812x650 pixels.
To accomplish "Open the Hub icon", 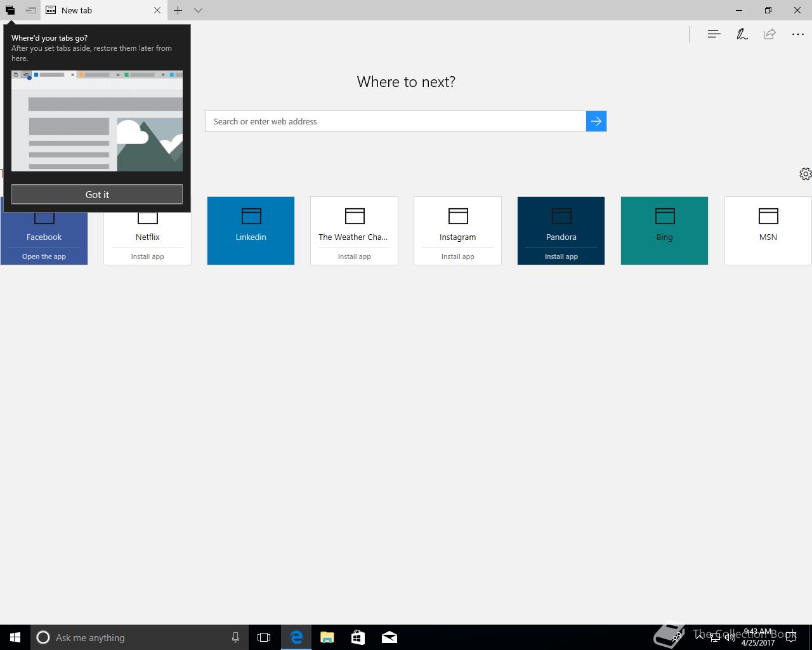I will [x=714, y=34].
